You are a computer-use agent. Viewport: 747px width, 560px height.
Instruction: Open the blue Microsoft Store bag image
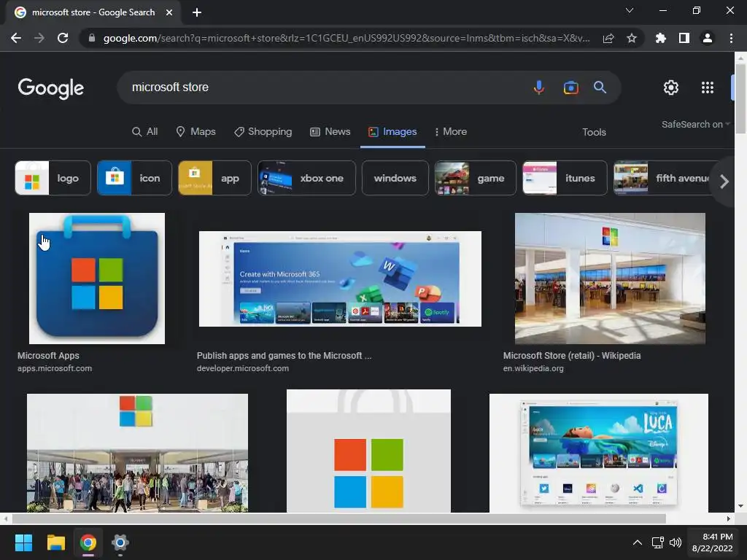pos(97,279)
